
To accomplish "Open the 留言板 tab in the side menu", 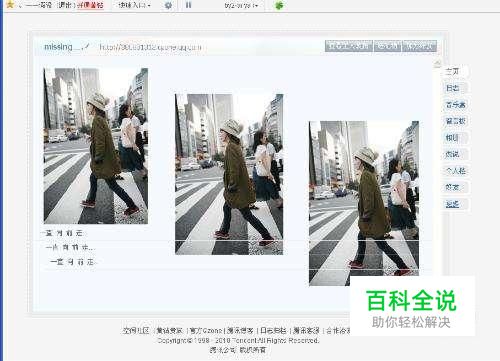I will click(455, 121).
